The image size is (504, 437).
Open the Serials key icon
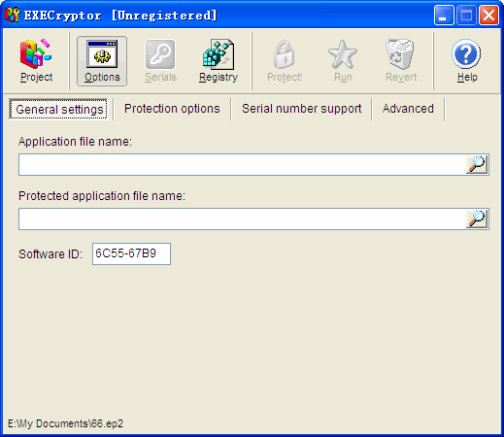tap(160, 54)
